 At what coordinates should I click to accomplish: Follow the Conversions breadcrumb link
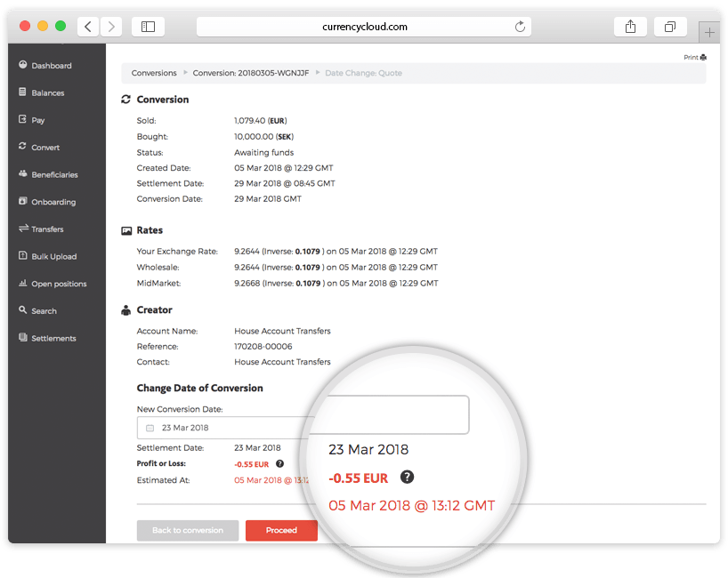(154, 73)
